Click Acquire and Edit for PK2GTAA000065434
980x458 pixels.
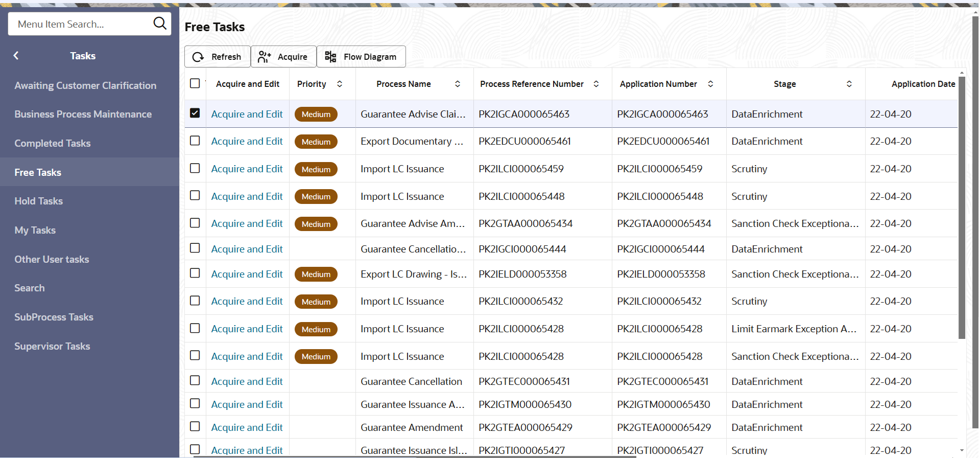click(x=247, y=223)
